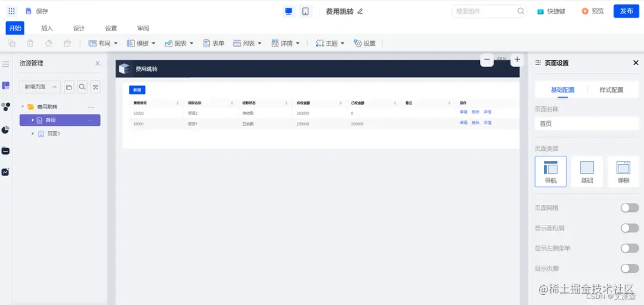The height and width of the screenshot is (305, 644).
Task: Switch to 样式配置 tab
Action: coord(611,90)
